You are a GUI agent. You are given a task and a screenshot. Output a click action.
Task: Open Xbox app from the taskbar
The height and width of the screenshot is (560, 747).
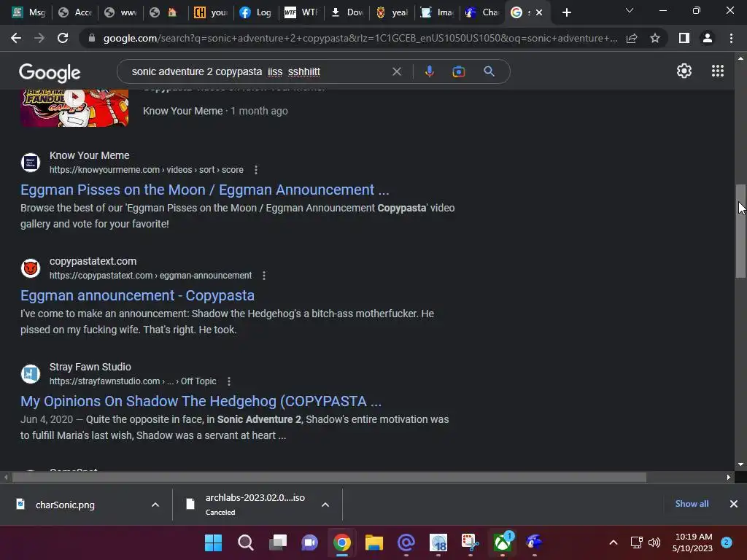tap(503, 542)
